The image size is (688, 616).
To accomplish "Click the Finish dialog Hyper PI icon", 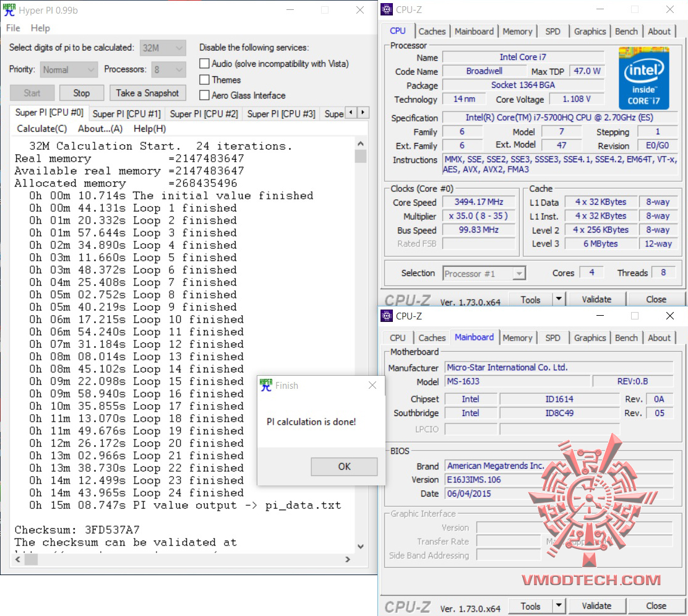I will [266, 385].
